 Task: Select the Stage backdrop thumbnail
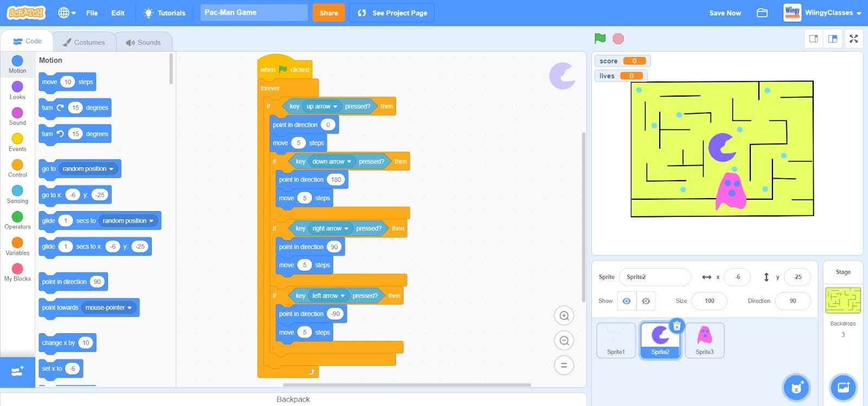point(843,300)
